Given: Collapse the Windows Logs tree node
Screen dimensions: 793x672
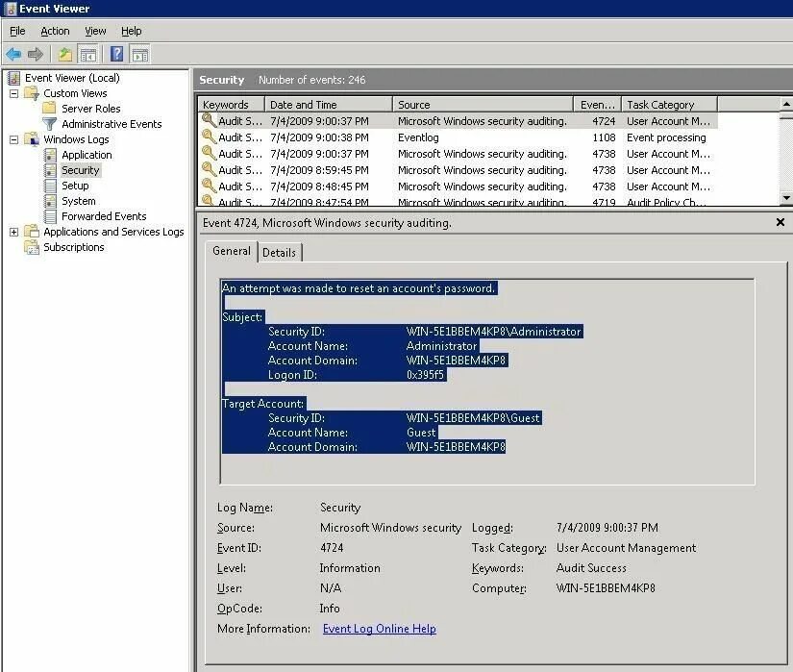Looking at the screenshot, I should pyautogui.click(x=14, y=139).
